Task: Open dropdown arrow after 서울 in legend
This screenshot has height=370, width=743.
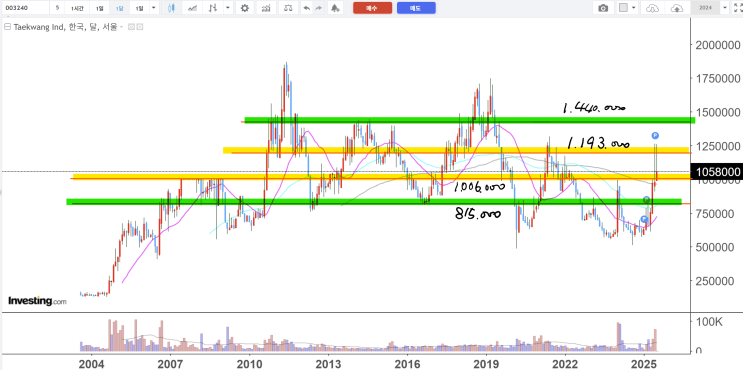Action: 122,27
